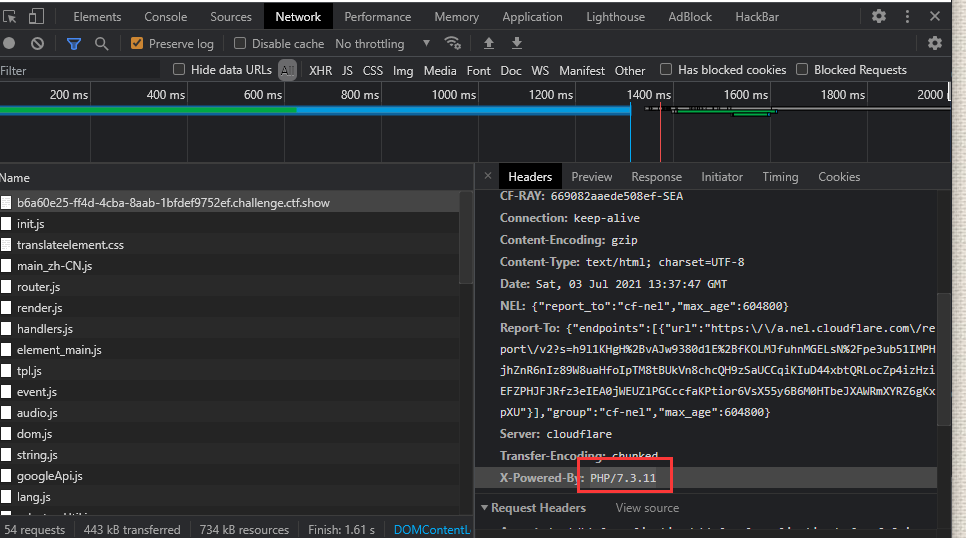Click the Headers pane vertical scrollbar
This screenshot has width=966, height=538.
(943, 359)
